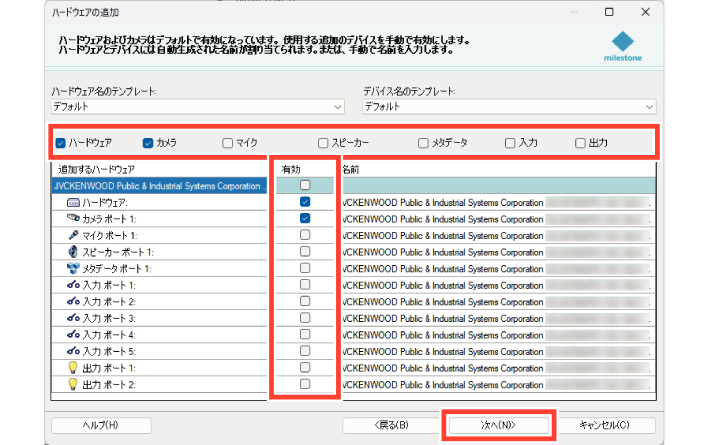This screenshot has height=445, width=708.
Task: Click the camera port 1 icon
Action: [x=72, y=218]
